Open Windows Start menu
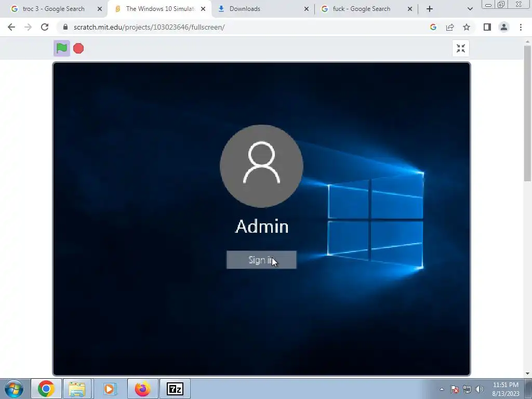 pos(14,389)
